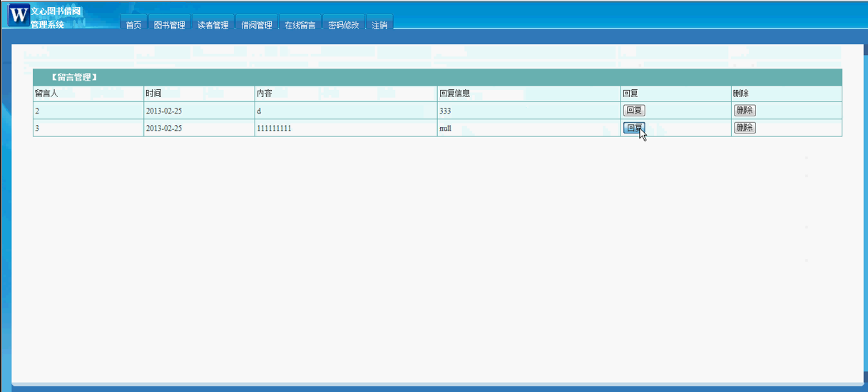The width and height of the screenshot is (868, 392).
Task: Delete the 111111111 message row
Action: click(x=745, y=128)
